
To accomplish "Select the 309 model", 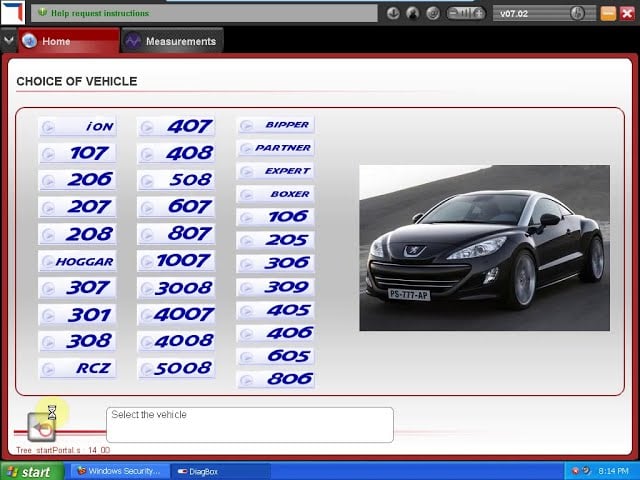I will 276,287.
